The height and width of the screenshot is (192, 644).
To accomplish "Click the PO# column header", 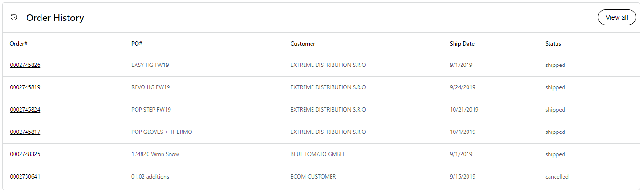I will coord(136,44).
